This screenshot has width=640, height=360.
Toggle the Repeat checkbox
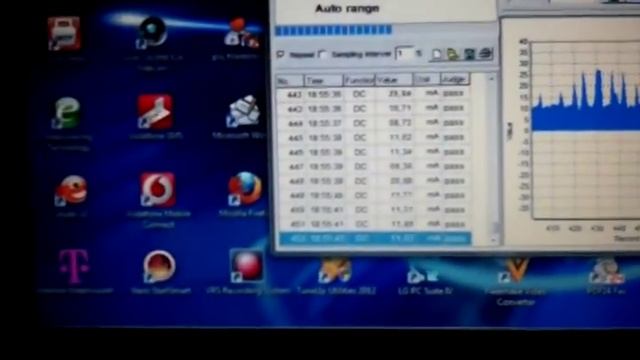[x=280, y=53]
